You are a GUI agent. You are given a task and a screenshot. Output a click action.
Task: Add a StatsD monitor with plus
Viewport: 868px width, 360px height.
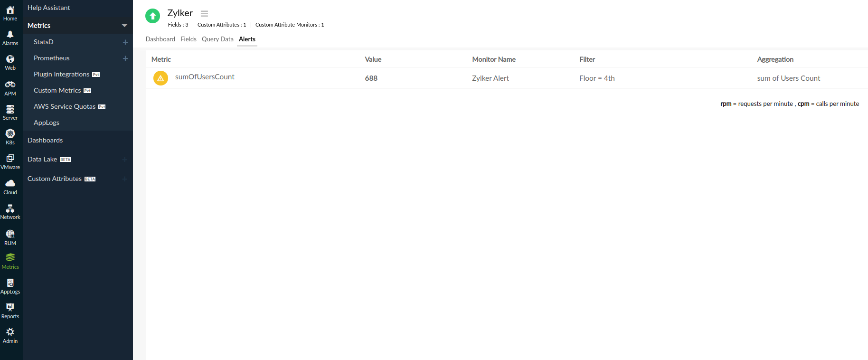[125, 42]
